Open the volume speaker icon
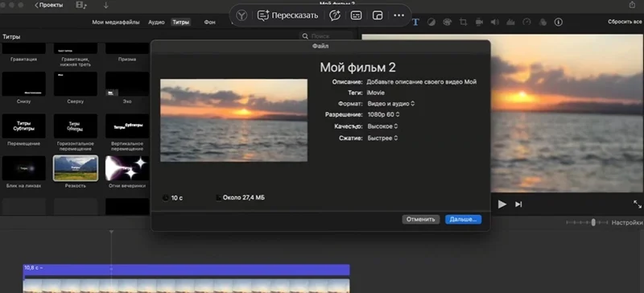The height and width of the screenshot is (293, 644). (x=495, y=23)
